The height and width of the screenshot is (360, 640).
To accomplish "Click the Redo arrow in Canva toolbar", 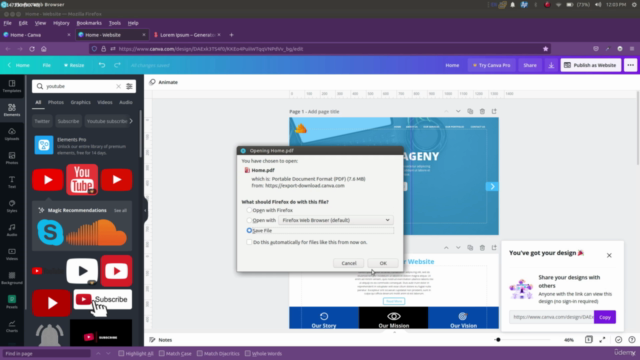I will click(x=117, y=65).
